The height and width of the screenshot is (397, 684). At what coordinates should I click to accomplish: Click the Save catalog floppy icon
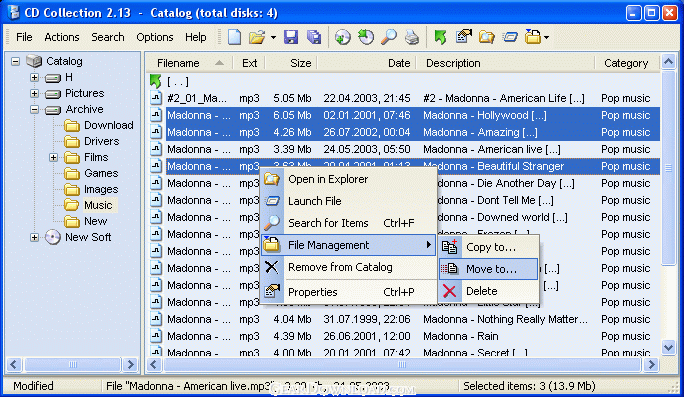[291, 37]
